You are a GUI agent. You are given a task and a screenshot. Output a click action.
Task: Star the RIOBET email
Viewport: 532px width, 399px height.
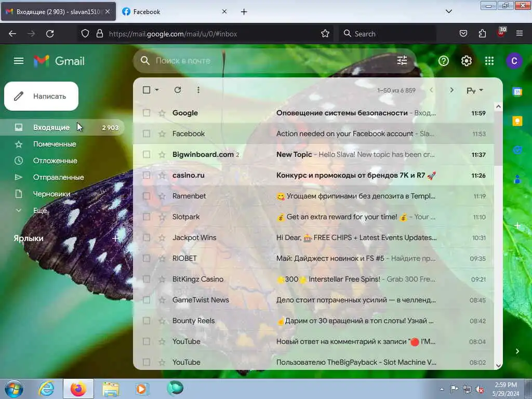[x=162, y=259]
